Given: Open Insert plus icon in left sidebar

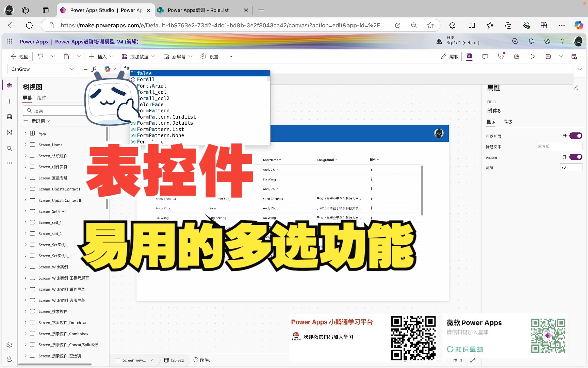Looking at the screenshot, I should point(10,101).
